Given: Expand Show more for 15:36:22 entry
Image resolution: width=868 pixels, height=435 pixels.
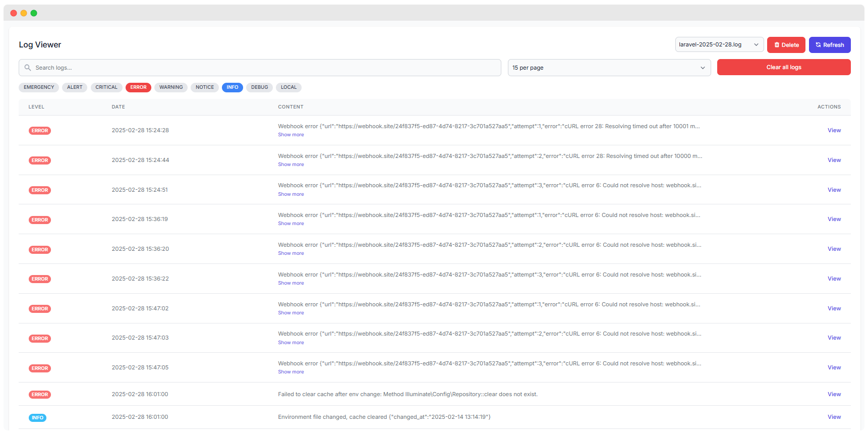Looking at the screenshot, I should 291,283.
